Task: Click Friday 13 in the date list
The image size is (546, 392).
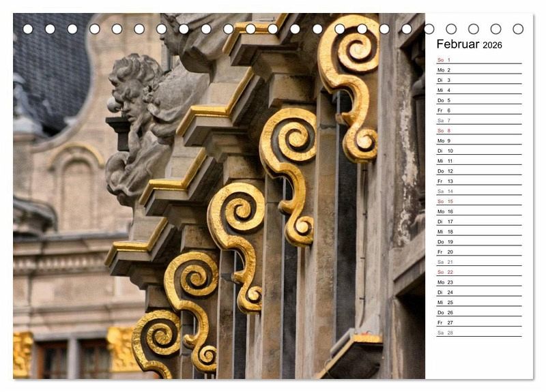Action: click(478, 181)
